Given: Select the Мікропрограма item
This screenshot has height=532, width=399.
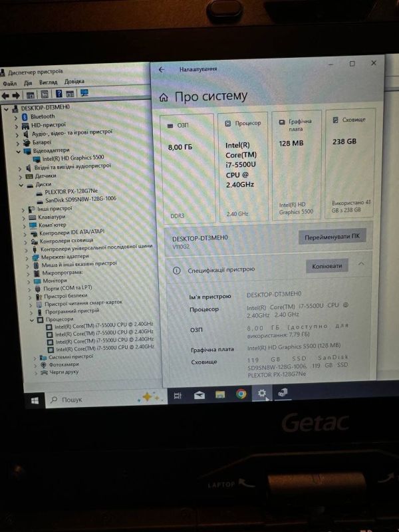Looking at the screenshot, I should (63, 273).
